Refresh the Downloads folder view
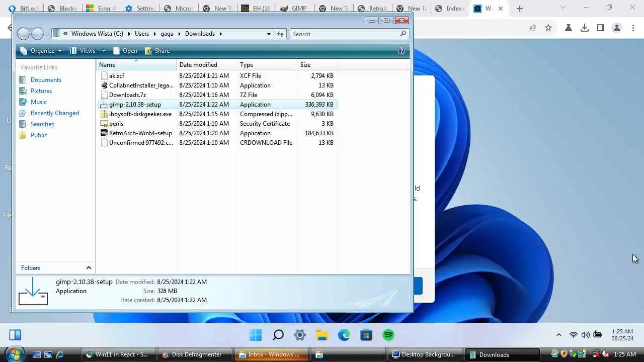 [280, 34]
